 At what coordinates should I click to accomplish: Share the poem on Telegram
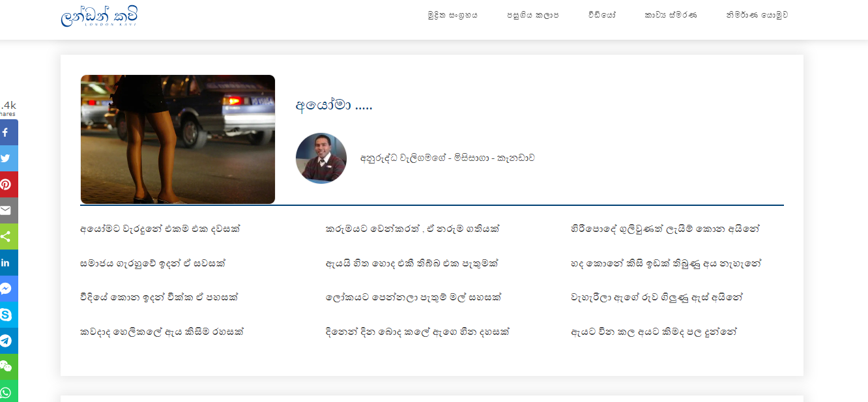pos(8,341)
